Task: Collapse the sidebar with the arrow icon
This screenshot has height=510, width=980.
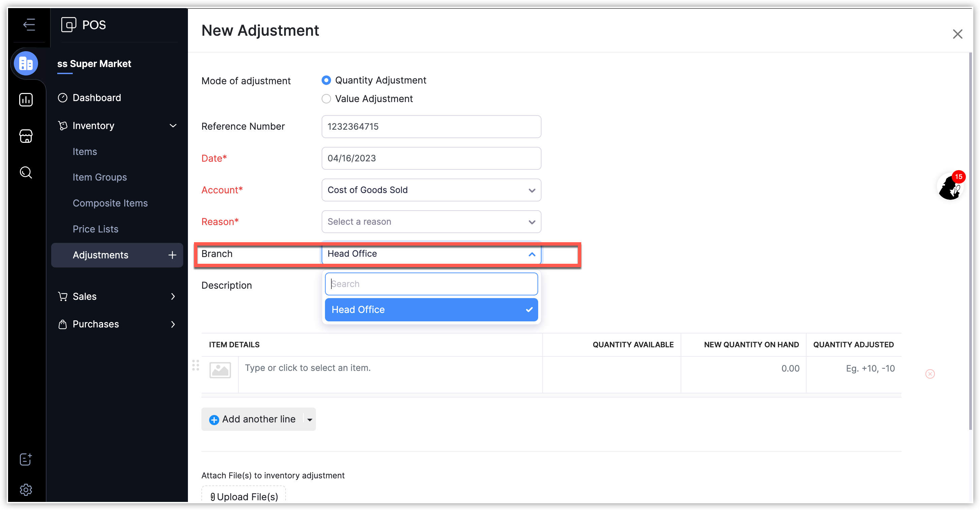Action: coord(29,25)
